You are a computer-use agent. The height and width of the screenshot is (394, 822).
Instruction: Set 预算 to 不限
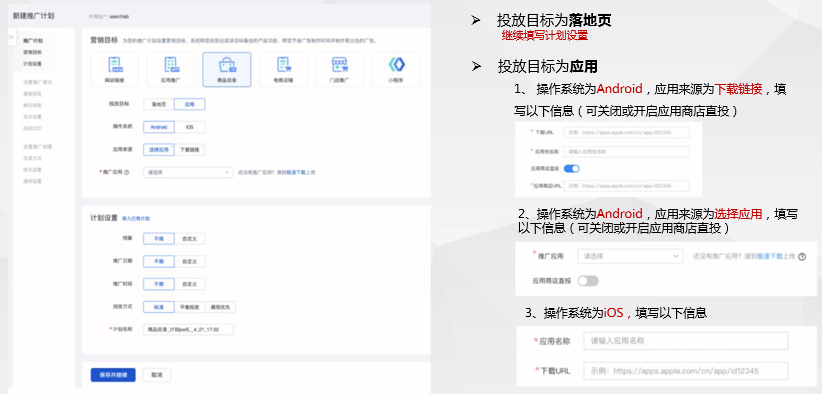[x=159, y=238]
